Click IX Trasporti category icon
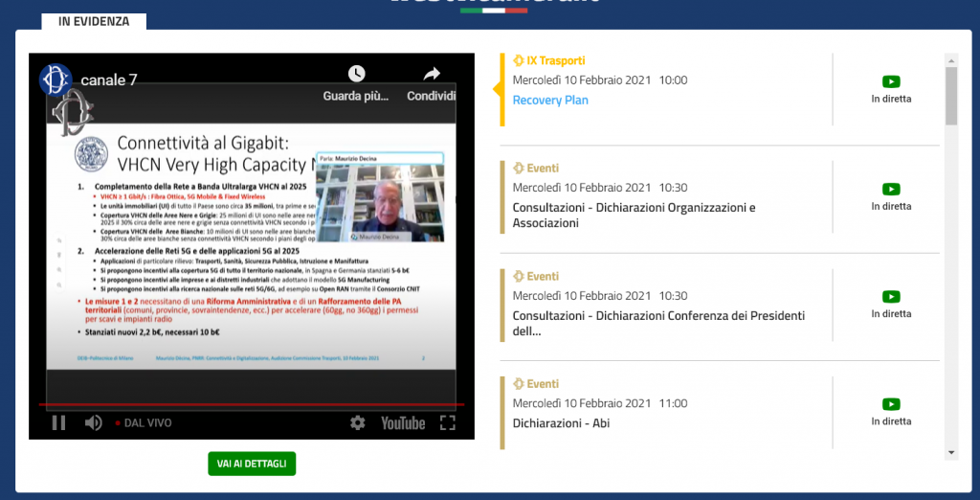Screen dimensions: 980x500 (x=518, y=60)
